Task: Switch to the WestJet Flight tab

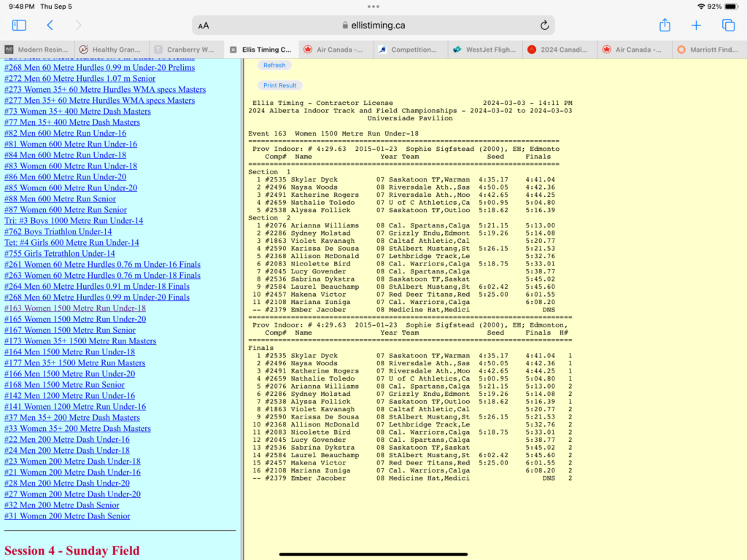Action: point(485,50)
